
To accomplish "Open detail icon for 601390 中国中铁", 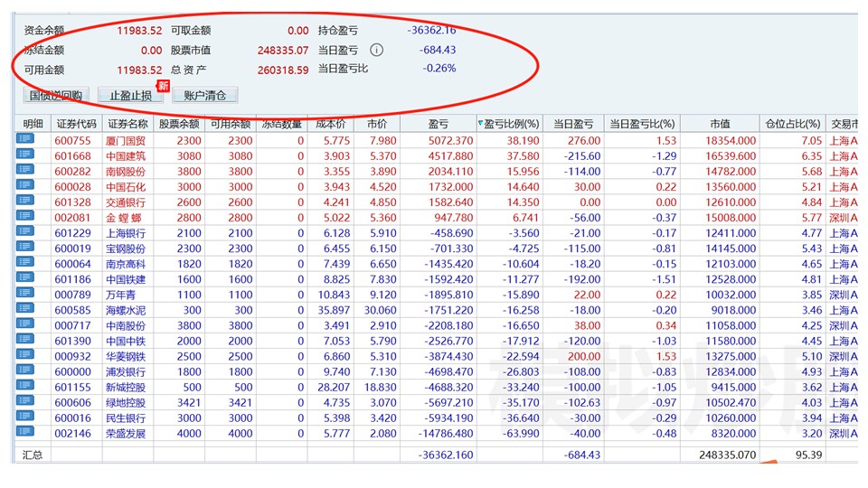I will pos(25,340).
